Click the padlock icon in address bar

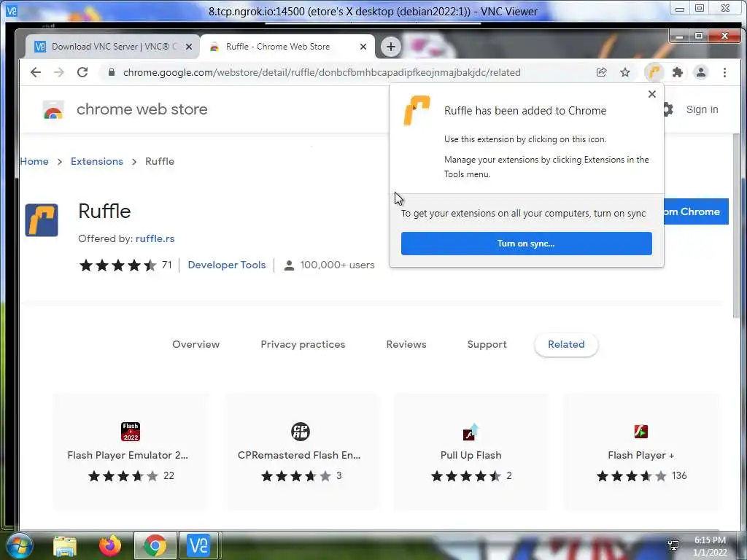(x=112, y=72)
